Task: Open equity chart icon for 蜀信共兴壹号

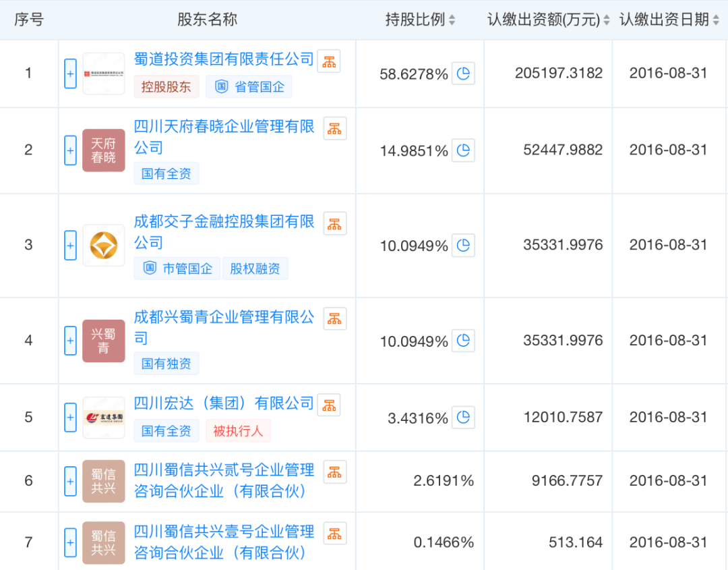Action: pyautogui.click(x=335, y=532)
